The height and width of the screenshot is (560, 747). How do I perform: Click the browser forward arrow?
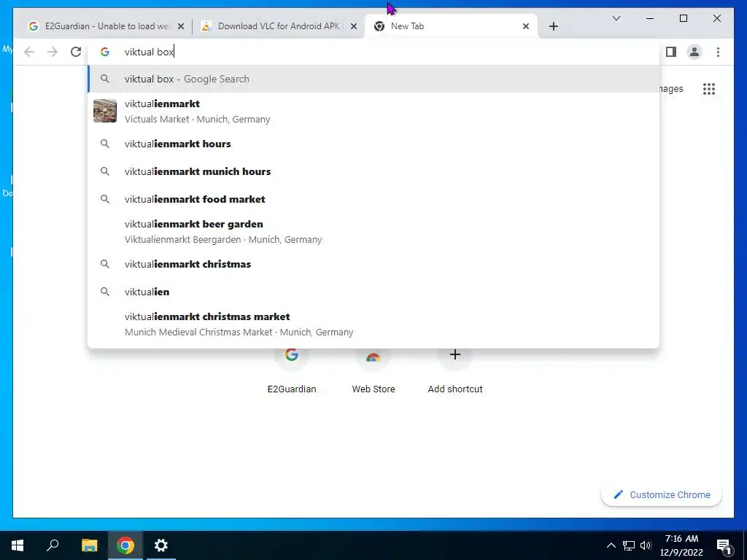coord(53,52)
